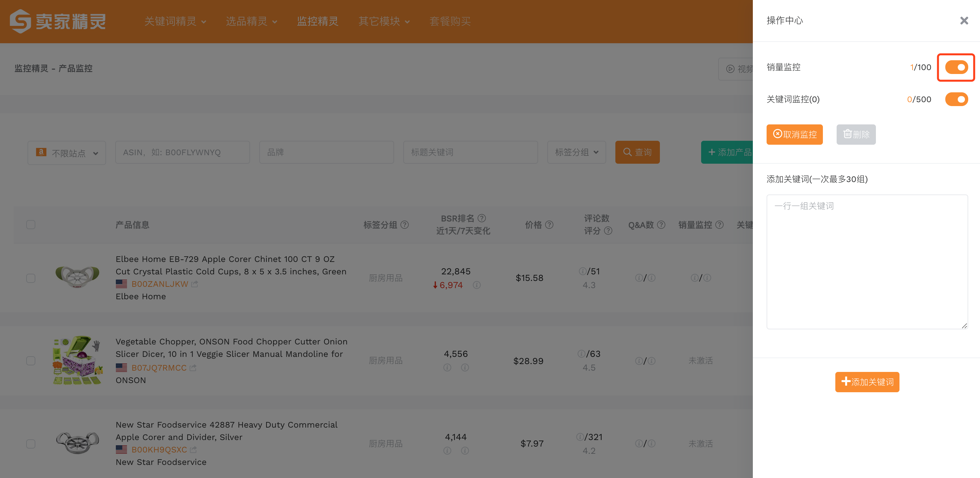Click info icon beside the 6,974 rank change
Viewport: 980px width, 478px height.
point(476,285)
